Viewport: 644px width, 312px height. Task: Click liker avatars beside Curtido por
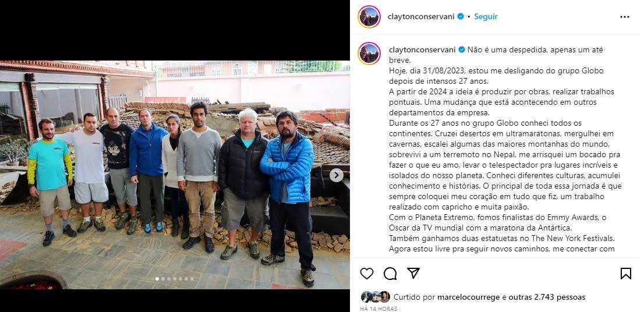(376, 297)
